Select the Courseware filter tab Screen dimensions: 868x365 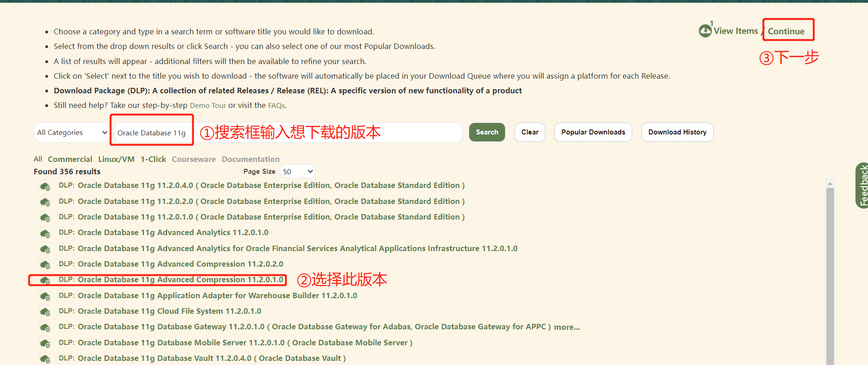(x=194, y=159)
